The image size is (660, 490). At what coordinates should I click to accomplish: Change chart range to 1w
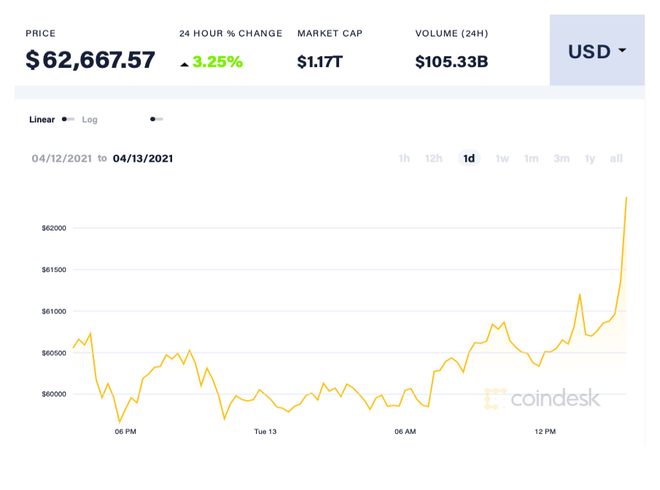click(x=502, y=158)
